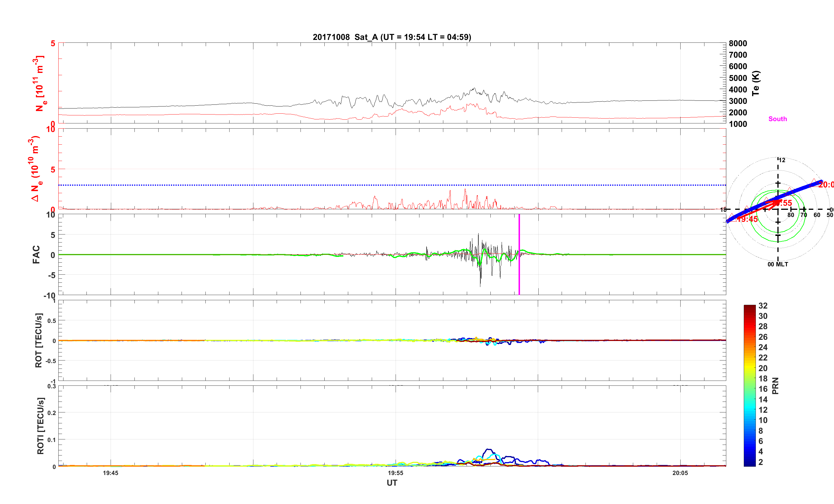Screen dimensions: 834x504
Task: Click the 'ROTI [TECU/s]' y-axis label
Action: click(x=40, y=426)
